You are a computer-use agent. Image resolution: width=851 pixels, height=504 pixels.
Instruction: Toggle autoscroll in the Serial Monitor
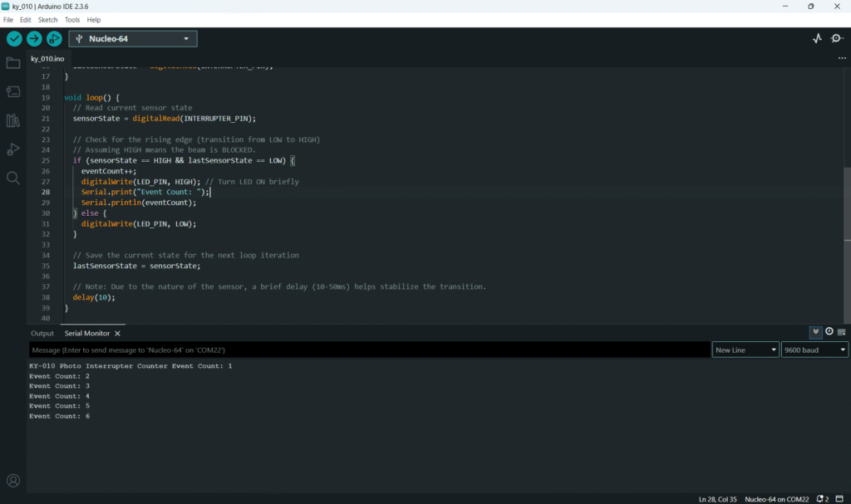[x=816, y=332]
